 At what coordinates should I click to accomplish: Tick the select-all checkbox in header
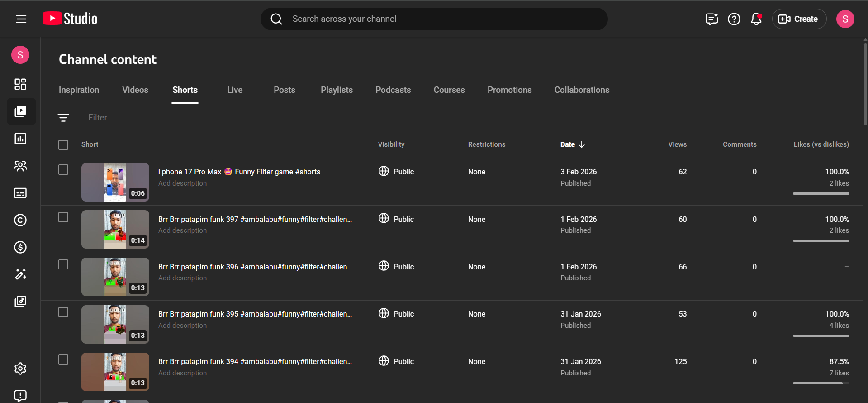tap(63, 145)
